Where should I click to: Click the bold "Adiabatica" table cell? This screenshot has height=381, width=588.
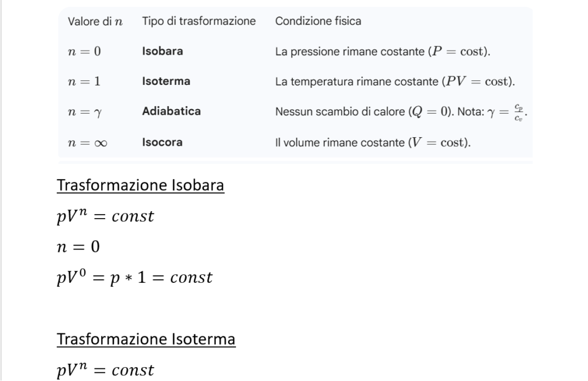[171, 111]
